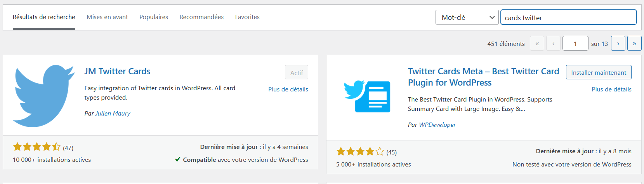Select the Recommandées tab
This screenshot has width=644, height=184.
click(201, 17)
